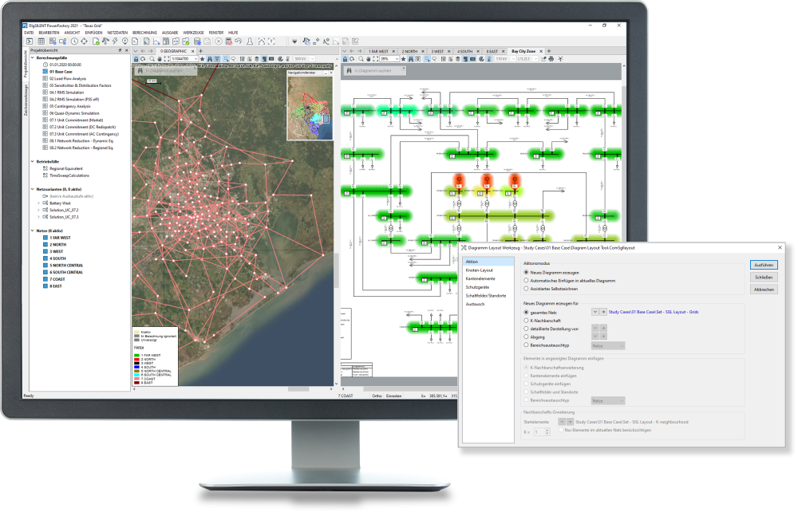Click 'In Diagramm suchen' field in Bay City Zone

pyautogui.click(x=375, y=71)
